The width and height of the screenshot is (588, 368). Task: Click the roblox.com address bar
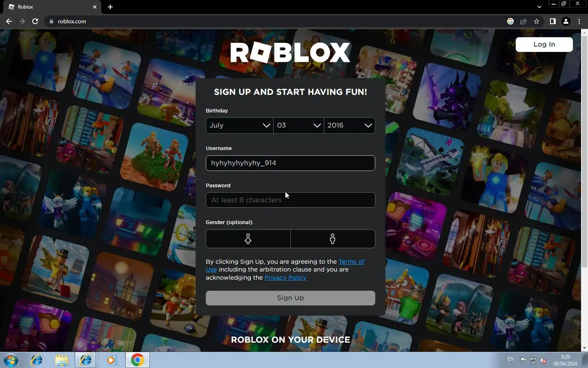pyautogui.click(x=274, y=21)
